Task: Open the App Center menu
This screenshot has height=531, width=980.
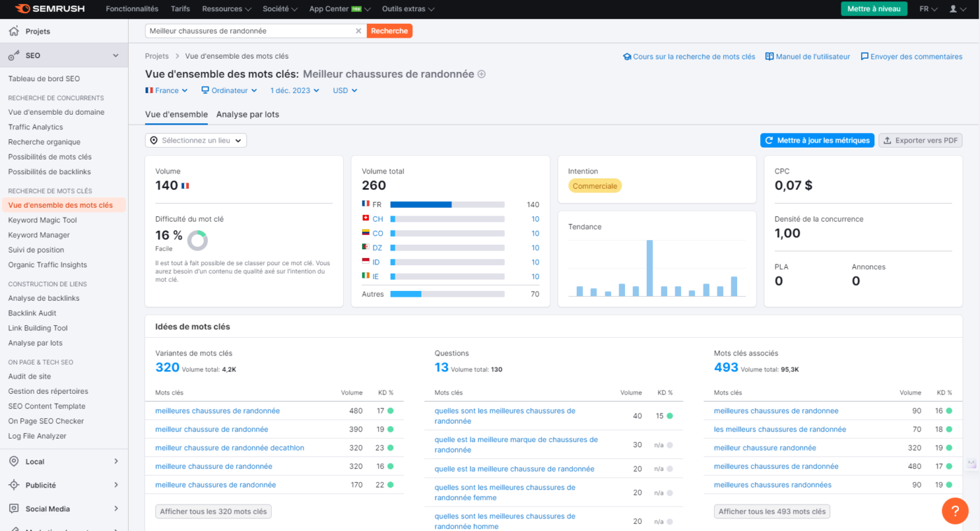Action: [x=340, y=9]
